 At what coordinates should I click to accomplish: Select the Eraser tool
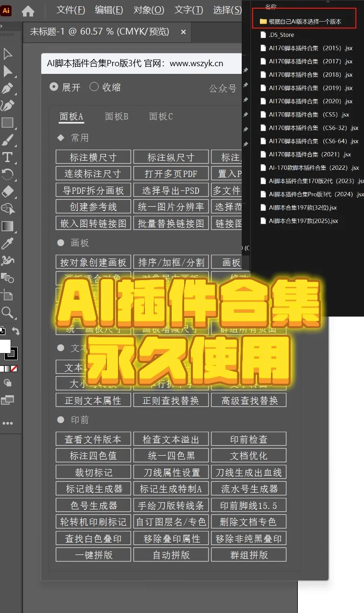[x=8, y=191]
